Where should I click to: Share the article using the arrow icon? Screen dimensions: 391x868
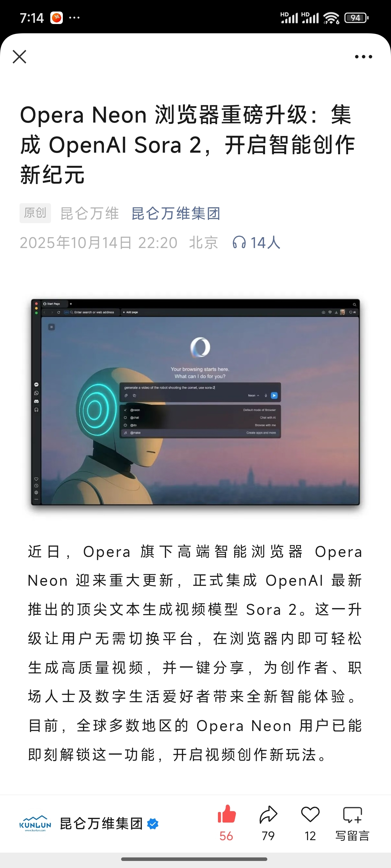coord(268,815)
